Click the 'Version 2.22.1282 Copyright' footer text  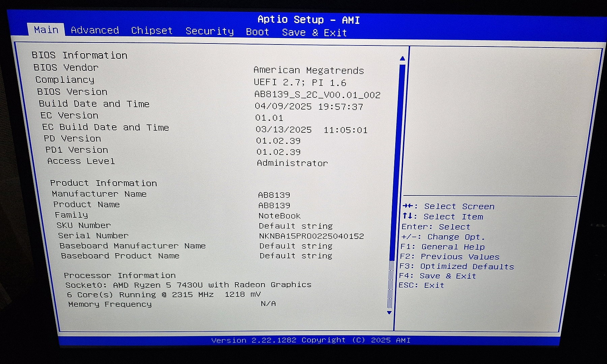pos(311,340)
